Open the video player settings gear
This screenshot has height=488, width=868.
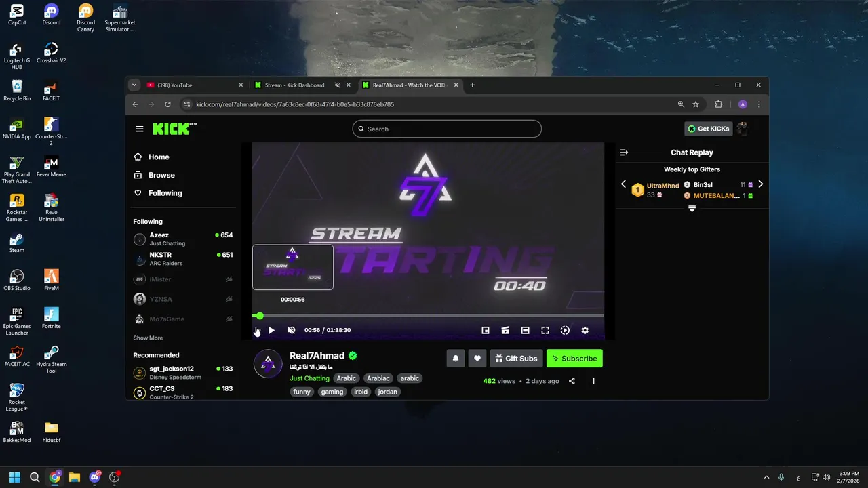coord(585,331)
